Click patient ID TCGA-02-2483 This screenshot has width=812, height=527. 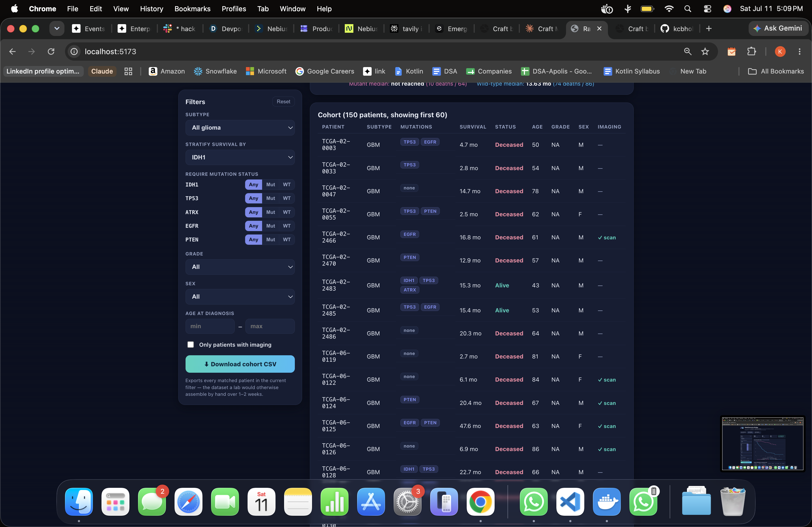pos(336,285)
